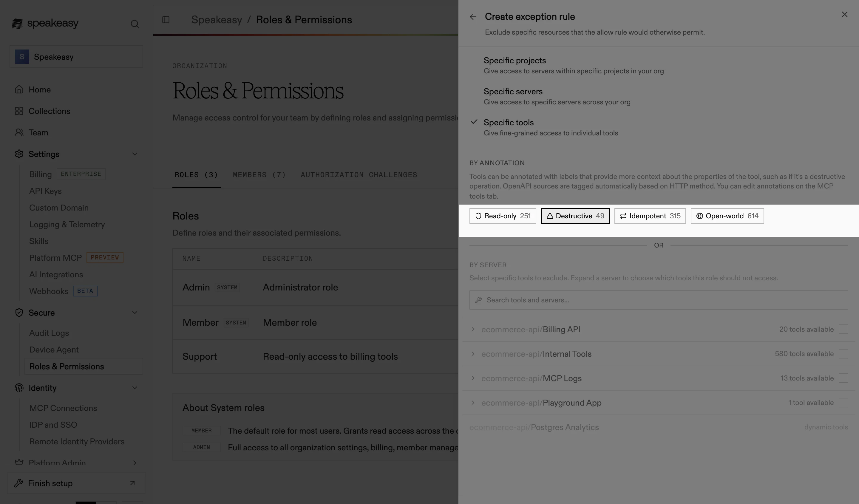Click the Search tools and servers field

(659, 300)
